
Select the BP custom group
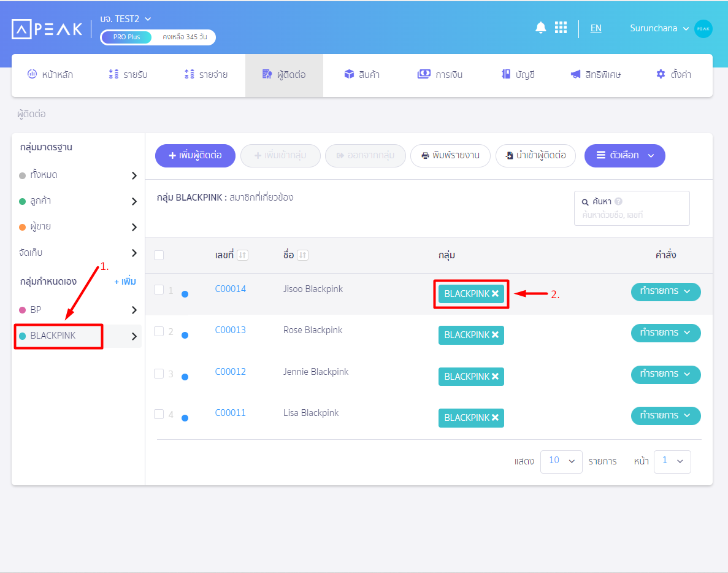tap(78, 310)
